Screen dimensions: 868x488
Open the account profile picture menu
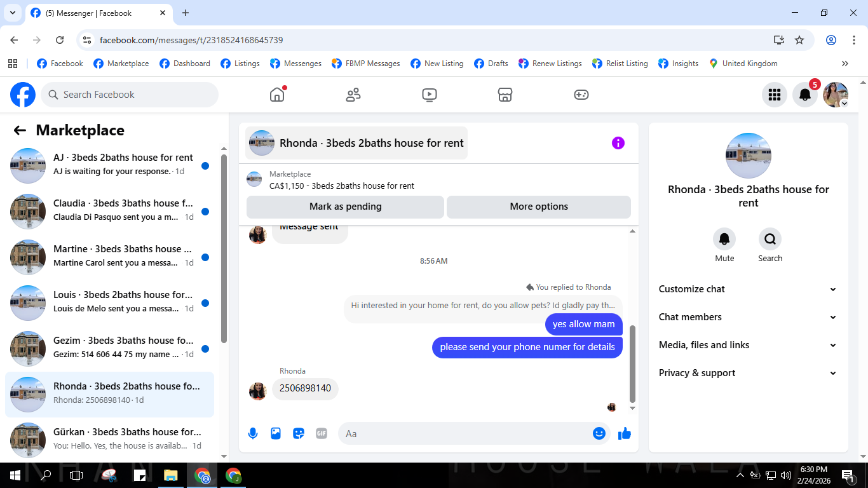click(x=836, y=95)
